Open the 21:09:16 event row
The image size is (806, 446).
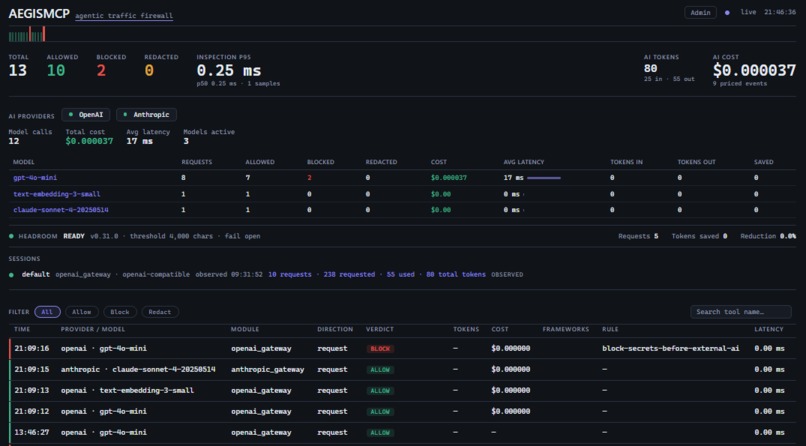point(402,348)
